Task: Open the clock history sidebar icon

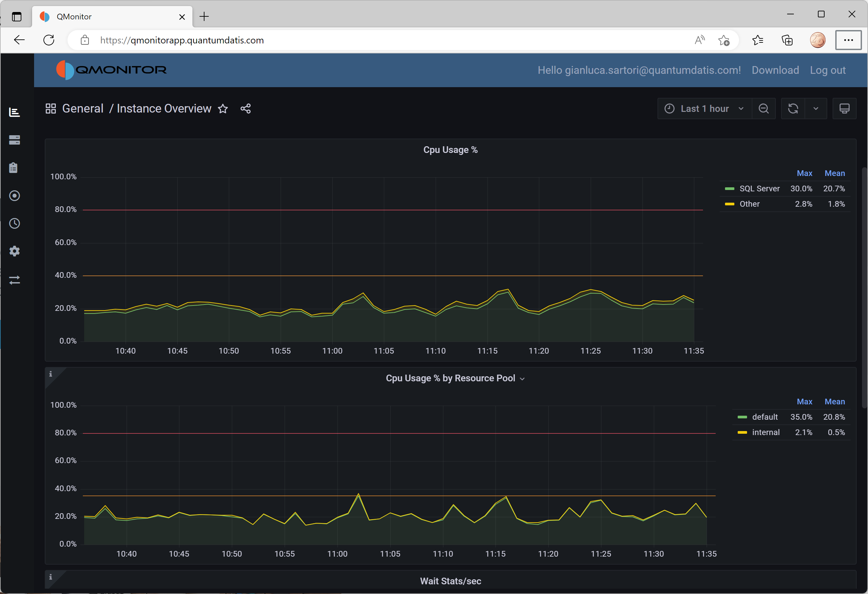Action: [14, 224]
